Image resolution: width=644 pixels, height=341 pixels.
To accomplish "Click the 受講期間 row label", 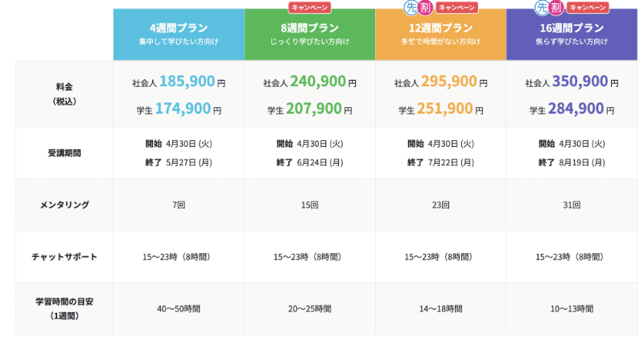I will pyautogui.click(x=64, y=153).
